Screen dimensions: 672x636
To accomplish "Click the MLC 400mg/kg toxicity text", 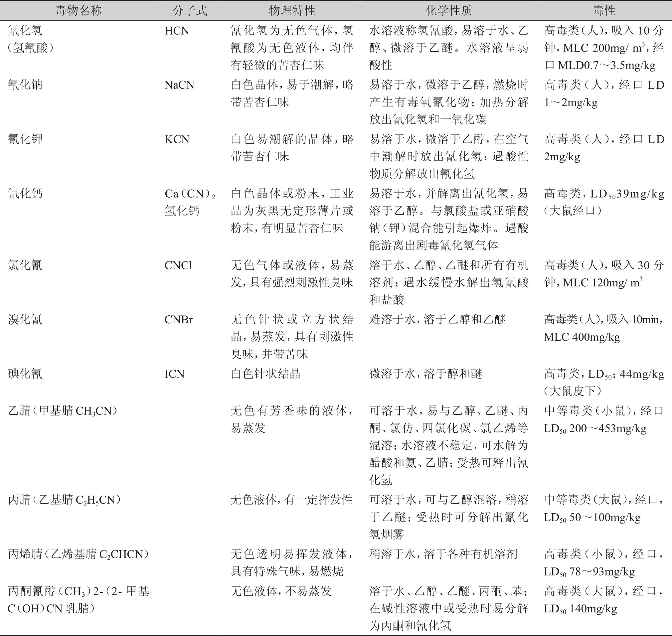I will click(x=582, y=337).
